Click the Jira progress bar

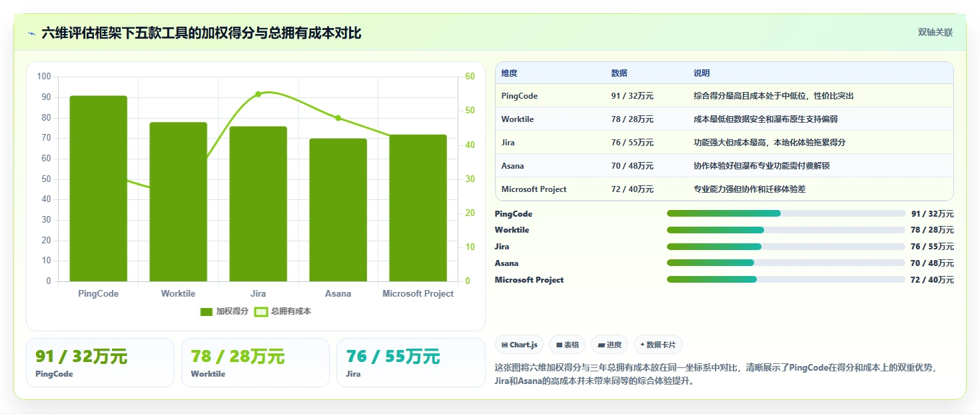pyautogui.click(x=786, y=247)
